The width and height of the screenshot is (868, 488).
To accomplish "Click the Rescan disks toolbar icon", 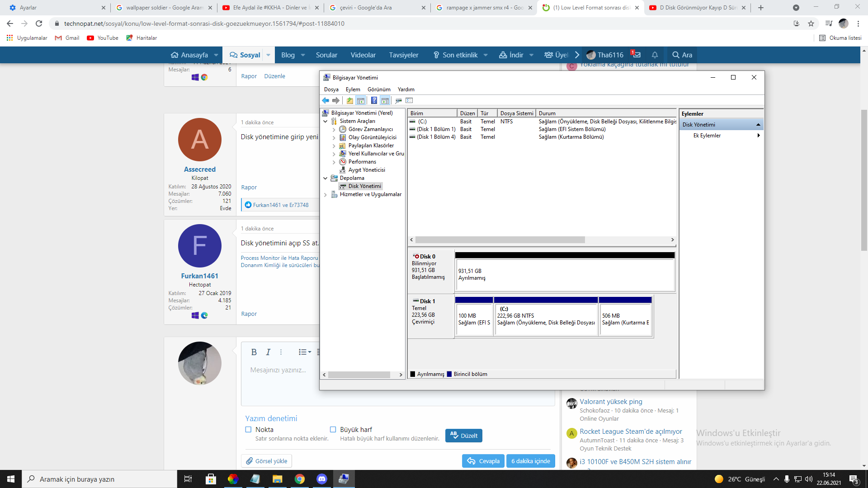I will click(x=398, y=100).
